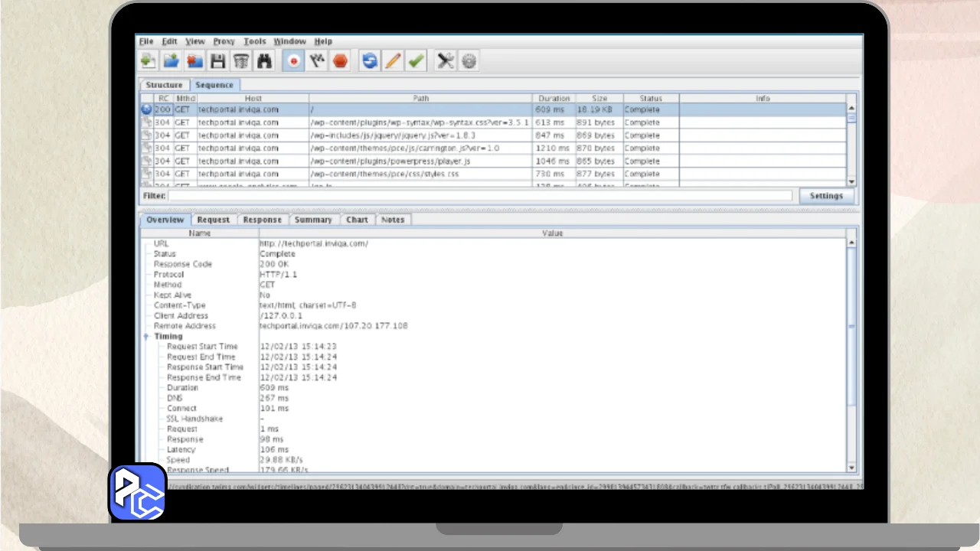Click inside the Filter text field
The image size is (980, 551).
coord(480,196)
